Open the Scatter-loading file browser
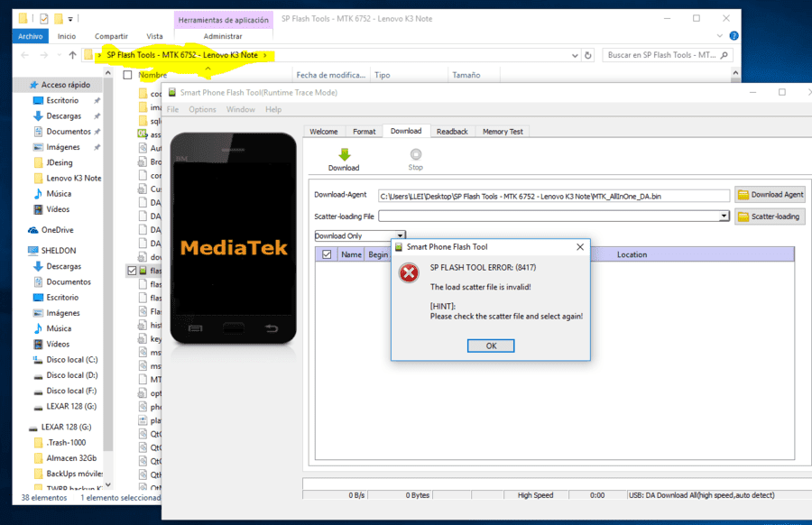812x525 pixels. (x=770, y=216)
